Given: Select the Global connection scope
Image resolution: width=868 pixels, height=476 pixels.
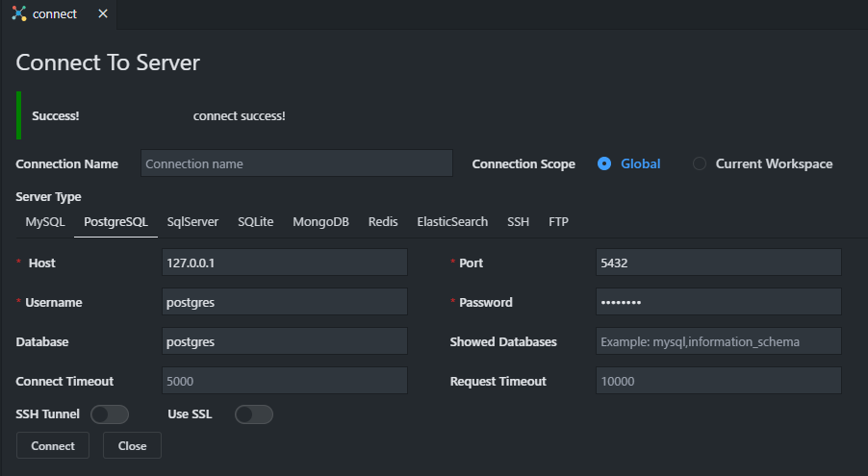Looking at the screenshot, I should pos(604,163).
